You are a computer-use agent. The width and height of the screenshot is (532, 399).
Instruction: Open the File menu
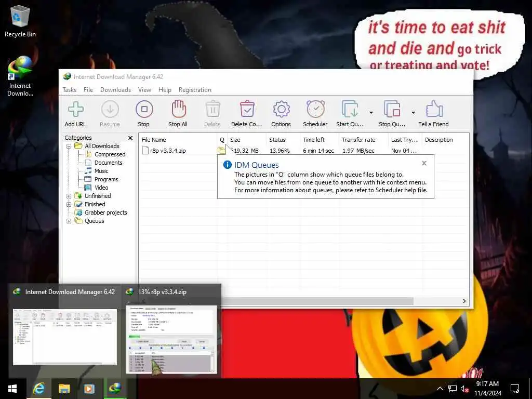pyautogui.click(x=88, y=90)
